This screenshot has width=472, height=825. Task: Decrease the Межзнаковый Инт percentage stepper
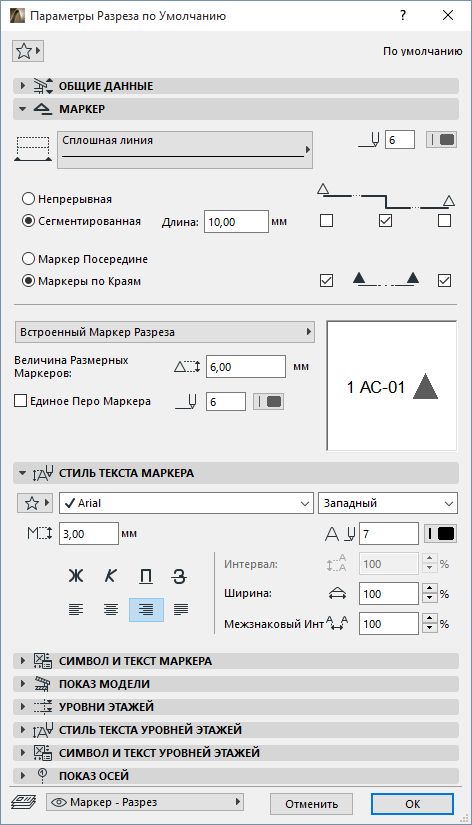pyautogui.click(x=430, y=629)
